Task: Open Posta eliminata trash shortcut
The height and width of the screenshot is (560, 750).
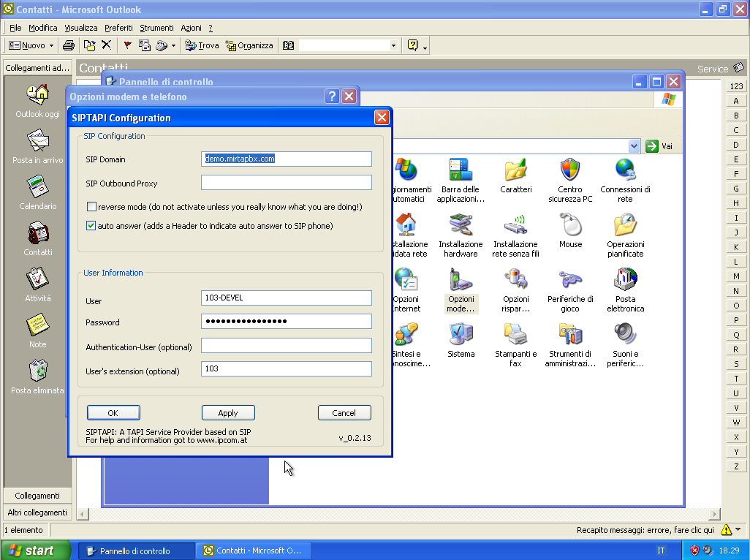Action: point(38,377)
